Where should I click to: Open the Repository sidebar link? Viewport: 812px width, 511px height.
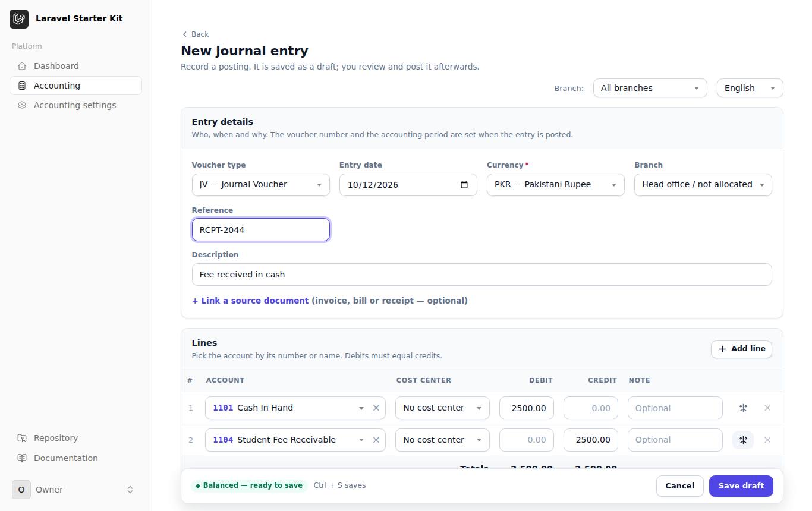pyautogui.click(x=75, y=438)
